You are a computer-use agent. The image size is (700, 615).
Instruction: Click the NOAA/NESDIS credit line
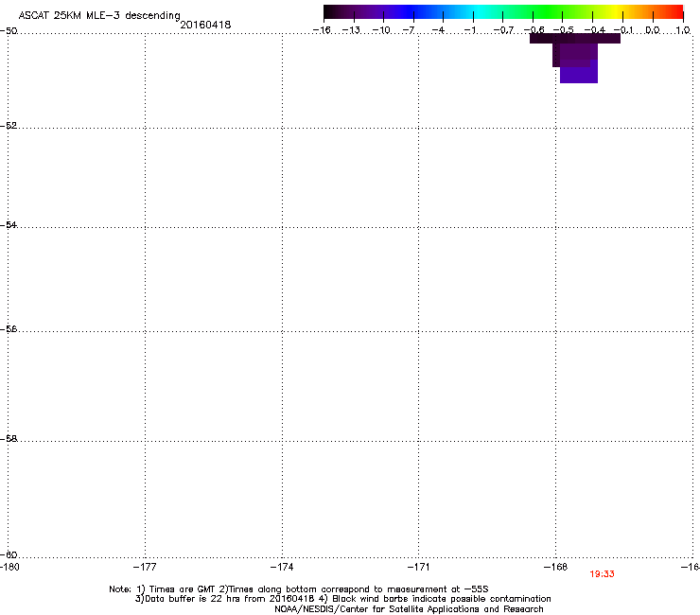click(409, 609)
